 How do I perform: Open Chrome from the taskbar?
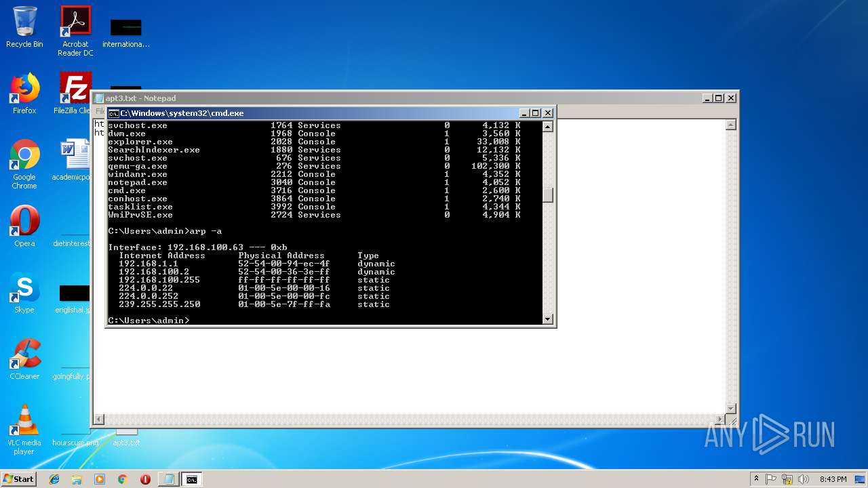click(122, 479)
